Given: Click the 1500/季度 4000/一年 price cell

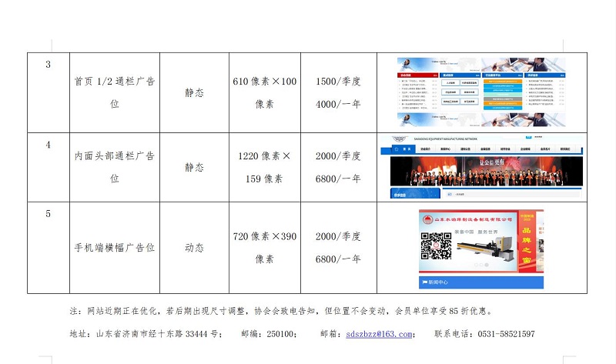Looking at the screenshot, I should tap(337, 92).
